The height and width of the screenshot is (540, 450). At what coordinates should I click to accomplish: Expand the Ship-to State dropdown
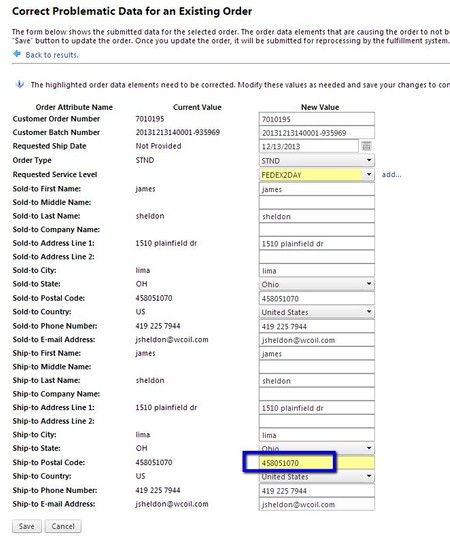point(316,447)
